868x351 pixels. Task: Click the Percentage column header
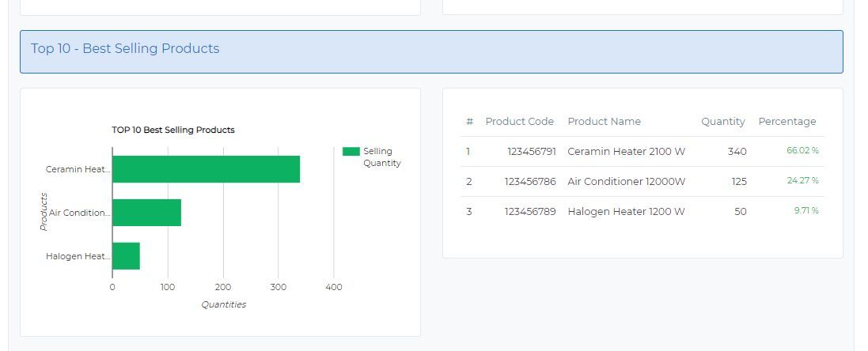[787, 122]
